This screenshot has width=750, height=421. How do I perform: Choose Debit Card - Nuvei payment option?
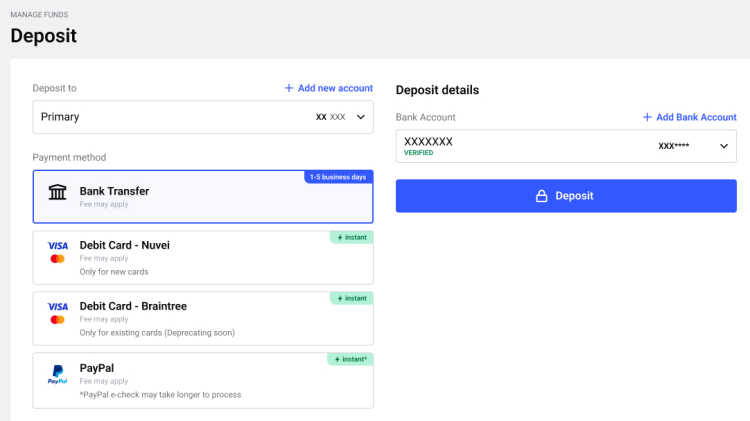click(x=202, y=257)
